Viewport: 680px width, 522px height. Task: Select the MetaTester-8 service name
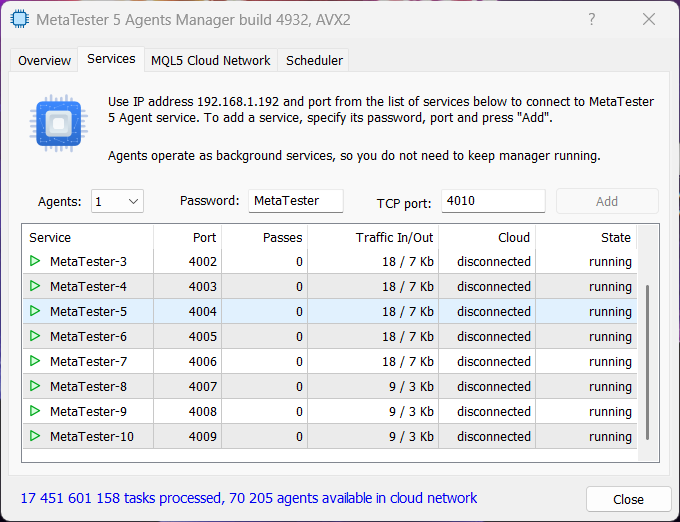[x=88, y=386]
